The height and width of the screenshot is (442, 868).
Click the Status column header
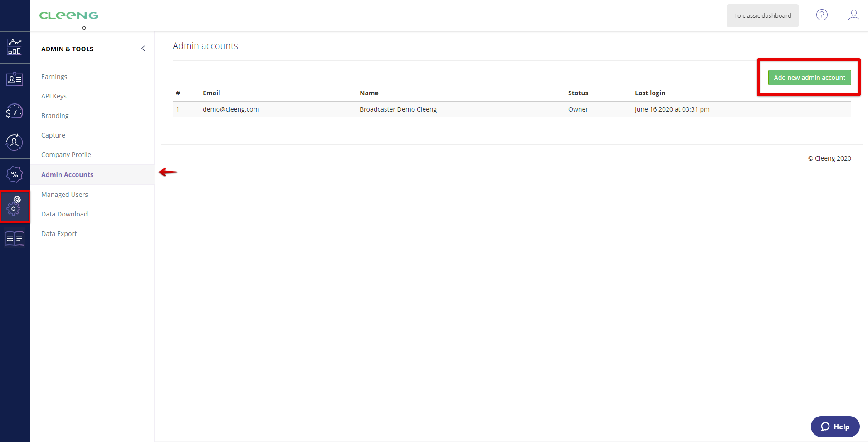coord(578,93)
